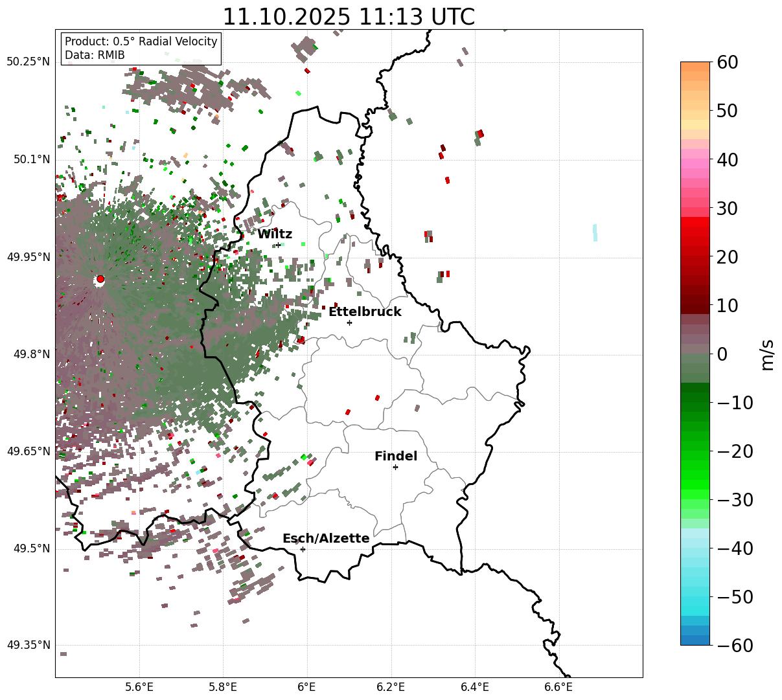Click the 6°E longitude label
The width and height of the screenshot is (782, 700).
coord(307,687)
